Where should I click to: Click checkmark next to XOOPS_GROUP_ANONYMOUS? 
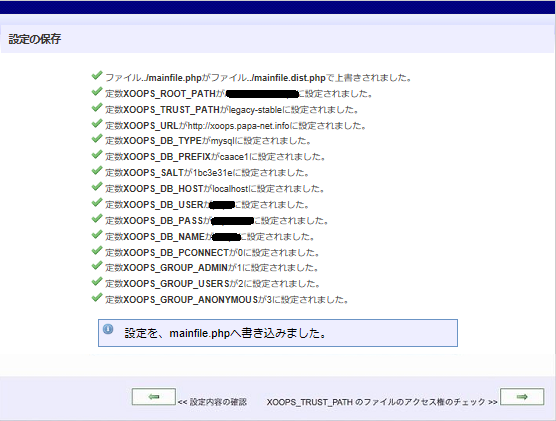[x=97, y=298]
